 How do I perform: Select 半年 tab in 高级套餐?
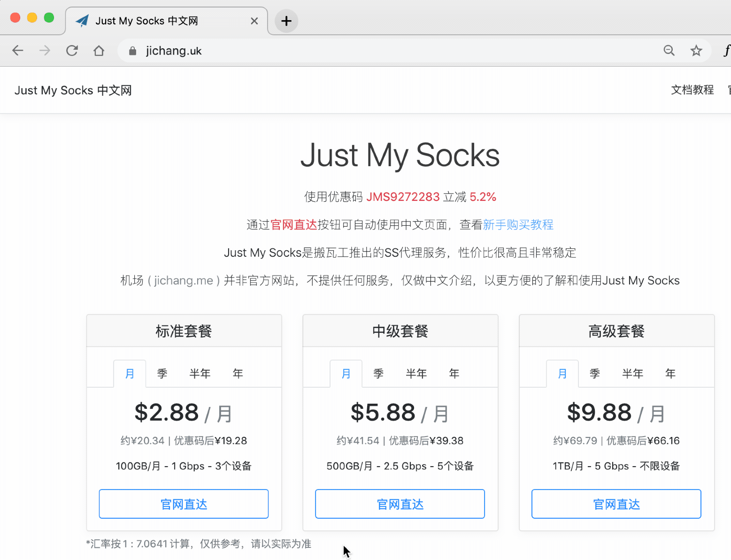pos(632,374)
